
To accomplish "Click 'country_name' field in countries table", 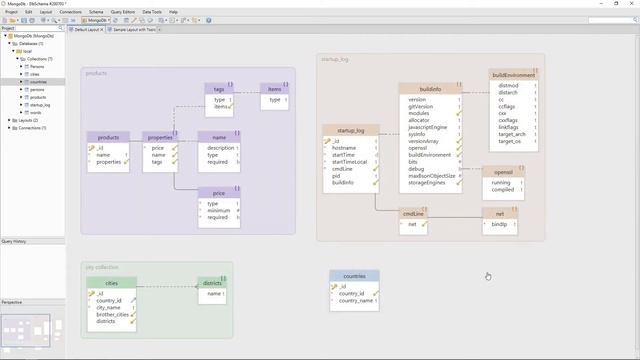I will 356,301.
